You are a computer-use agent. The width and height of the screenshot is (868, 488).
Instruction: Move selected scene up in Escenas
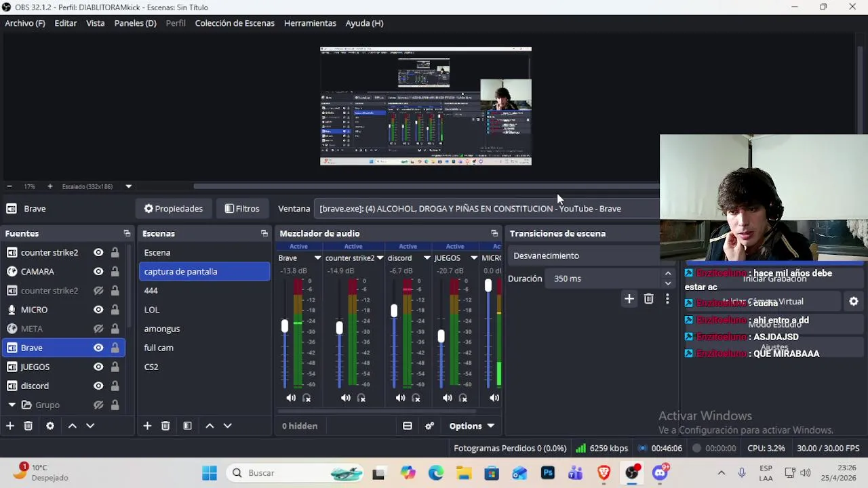tap(210, 426)
